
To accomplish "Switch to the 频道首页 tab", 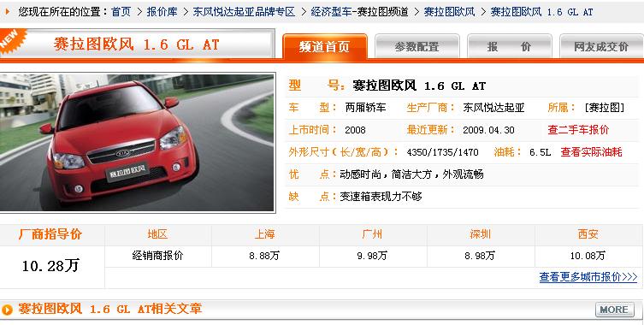I will (324, 46).
